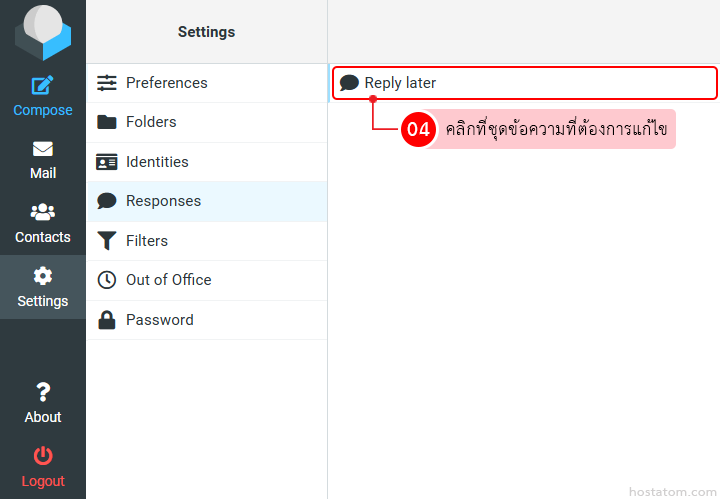Click the hostatom.com watermark text
Screen dimensions: 720x499
click(x=671, y=492)
